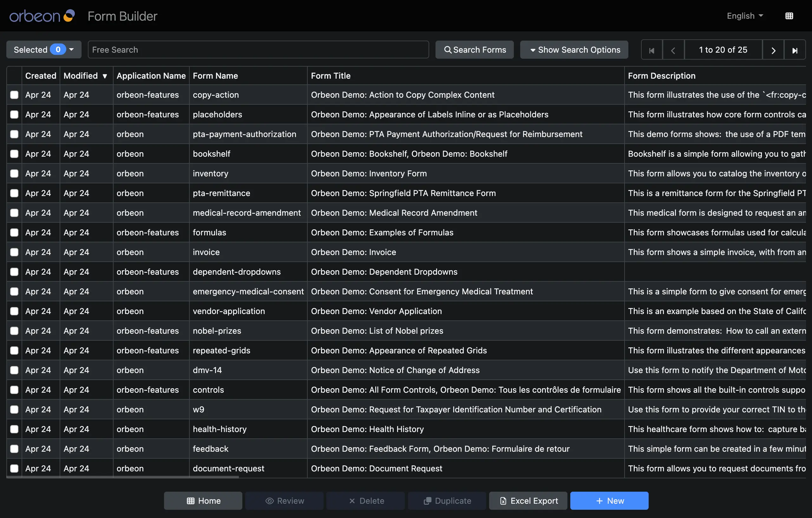Go to first page of results
The width and height of the screenshot is (812, 518).
point(652,50)
